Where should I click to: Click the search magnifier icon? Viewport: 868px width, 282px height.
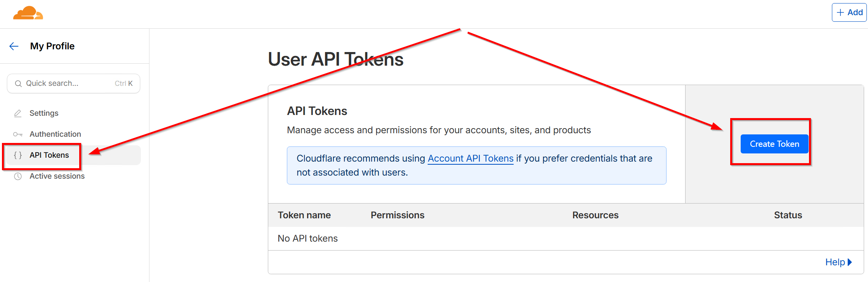(18, 84)
